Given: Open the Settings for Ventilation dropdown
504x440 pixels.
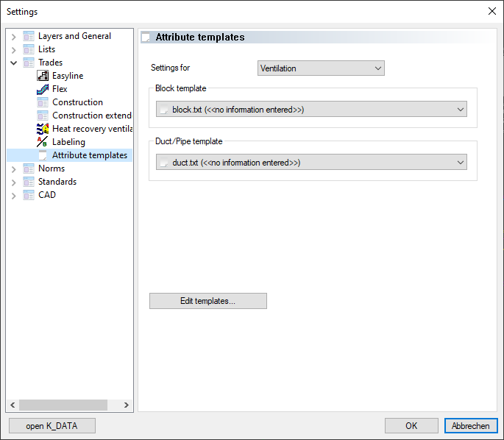Looking at the screenshot, I should 321,68.
